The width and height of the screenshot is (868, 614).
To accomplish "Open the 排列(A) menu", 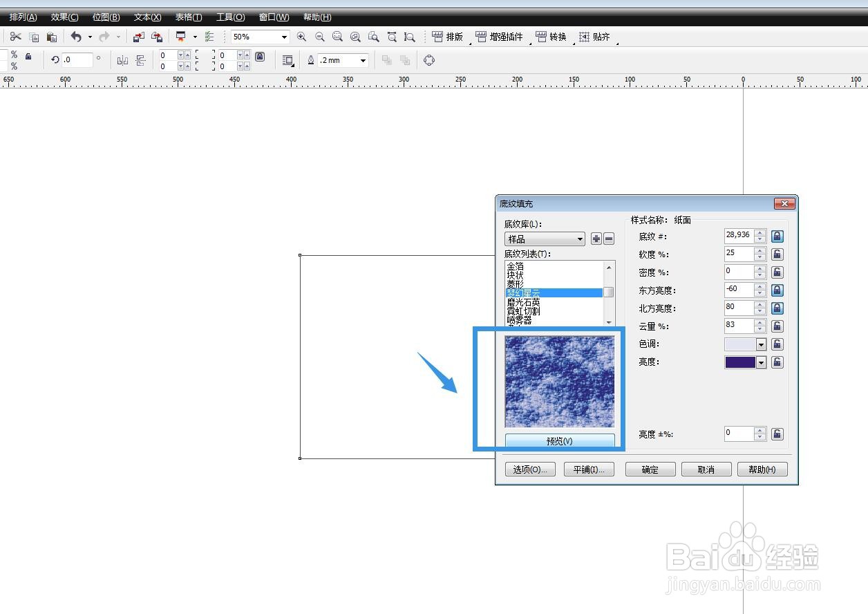I will (23, 17).
